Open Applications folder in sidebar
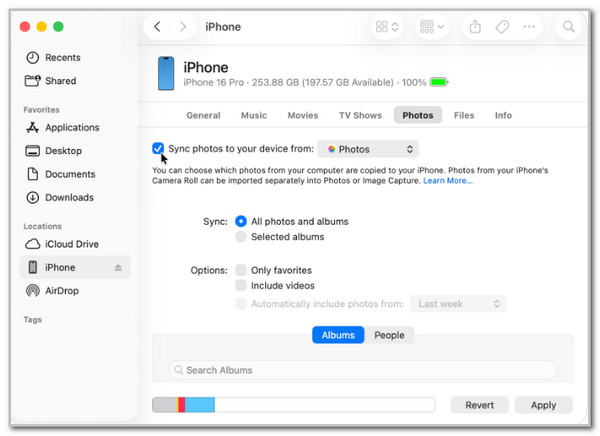The width and height of the screenshot is (600, 436). [72, 128]
